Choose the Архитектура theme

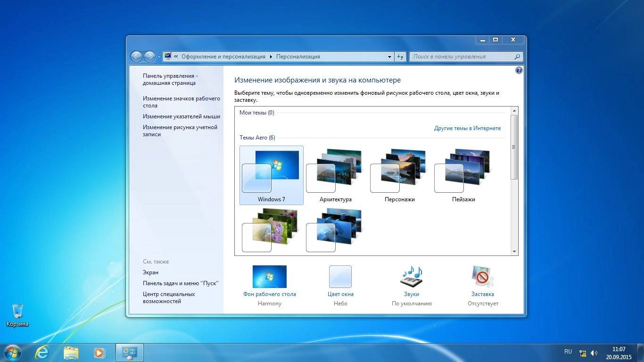click(x=335, y=175)
